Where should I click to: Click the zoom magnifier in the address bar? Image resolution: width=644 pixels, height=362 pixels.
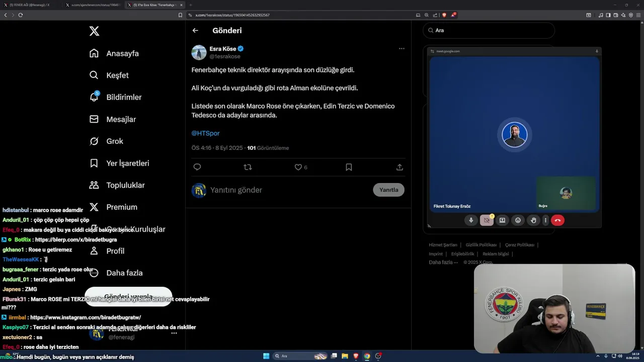pos(427,15)
